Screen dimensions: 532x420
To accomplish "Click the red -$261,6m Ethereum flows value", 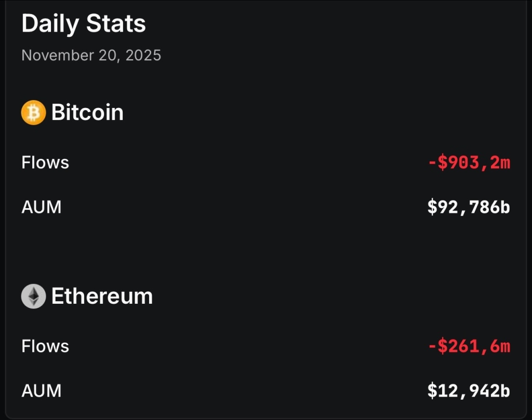I will tap(469, 347).
